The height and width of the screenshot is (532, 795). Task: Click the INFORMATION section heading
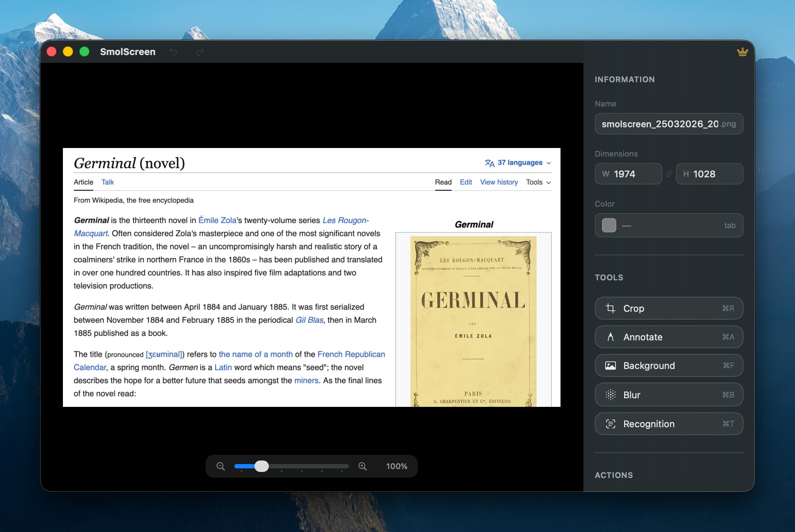pos(625,79)
